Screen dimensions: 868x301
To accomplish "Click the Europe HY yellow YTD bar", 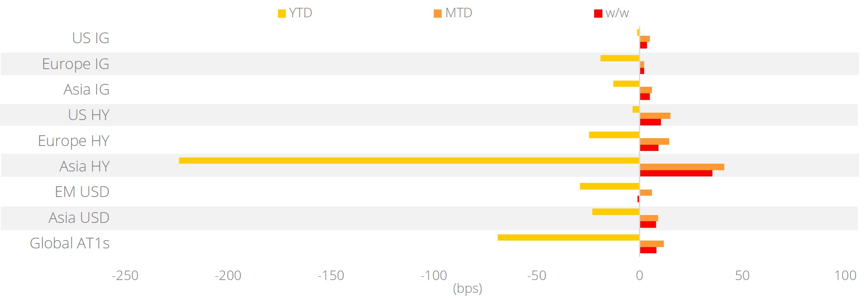I will 614,135.
